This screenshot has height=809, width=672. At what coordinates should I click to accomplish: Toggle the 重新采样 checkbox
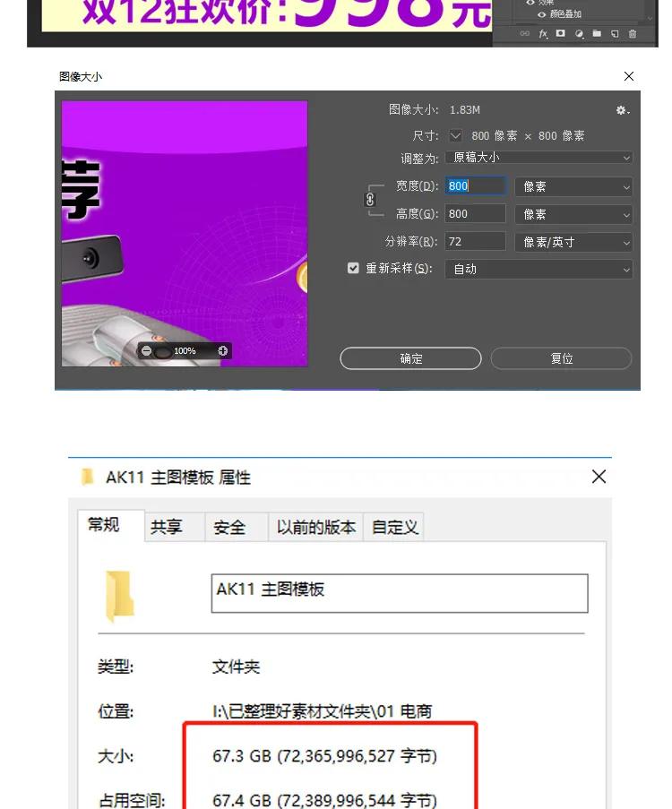[x=353, y=268]
